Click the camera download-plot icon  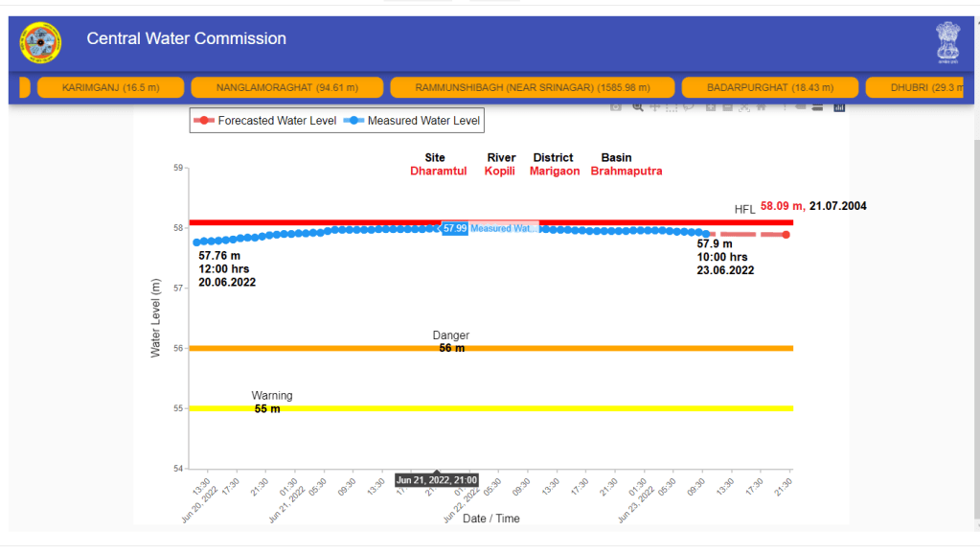[618, 106]
